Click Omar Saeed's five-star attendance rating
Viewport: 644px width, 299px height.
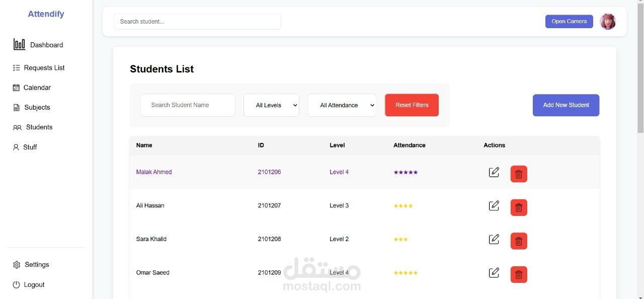click(406, 273)
